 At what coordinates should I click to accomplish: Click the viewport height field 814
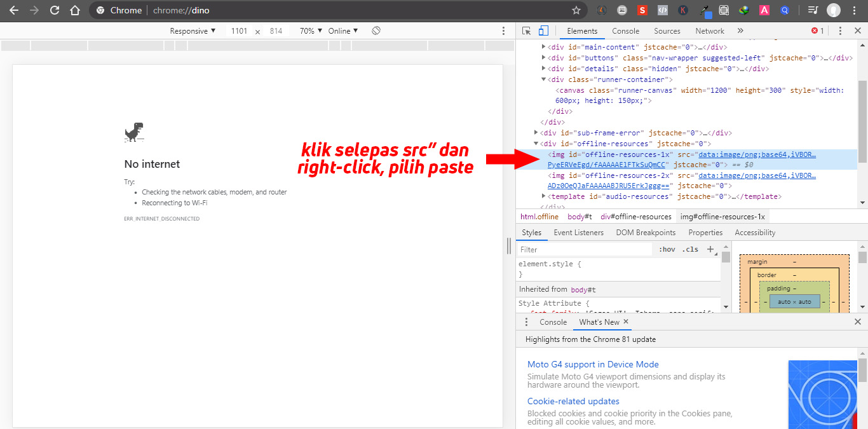[276, 31]
